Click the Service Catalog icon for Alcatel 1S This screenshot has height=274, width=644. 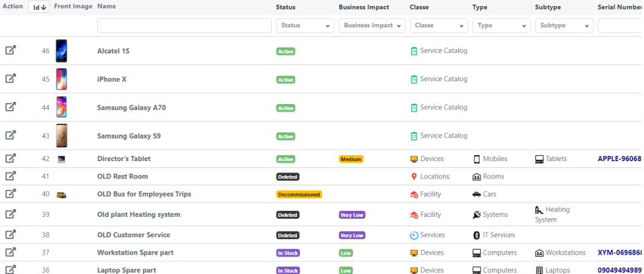(x=414, y=51)
